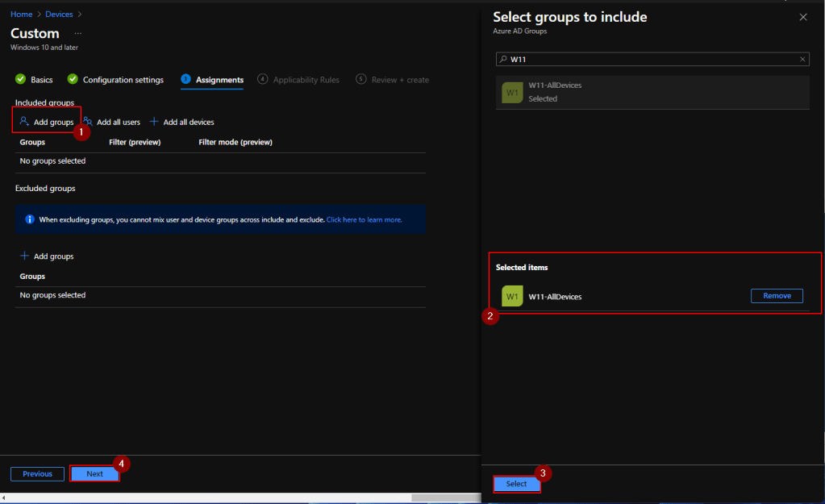The image size is (825, 504).
Task: Close the Select groups to include panel
Action: (x=802, y=17)
